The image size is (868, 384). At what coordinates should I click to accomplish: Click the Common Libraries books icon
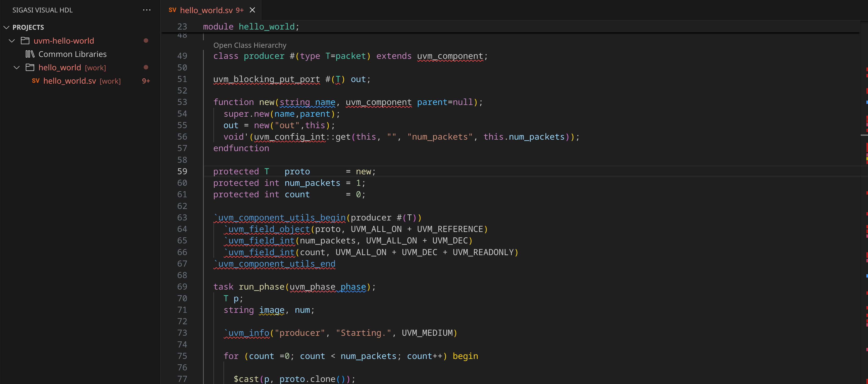[30, 54]
